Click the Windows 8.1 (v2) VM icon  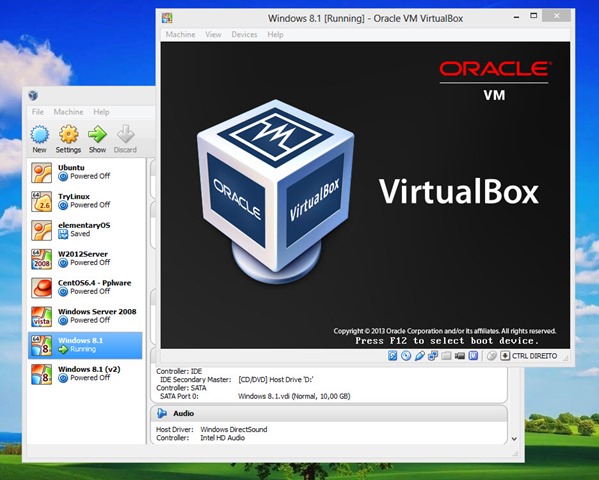41,374
